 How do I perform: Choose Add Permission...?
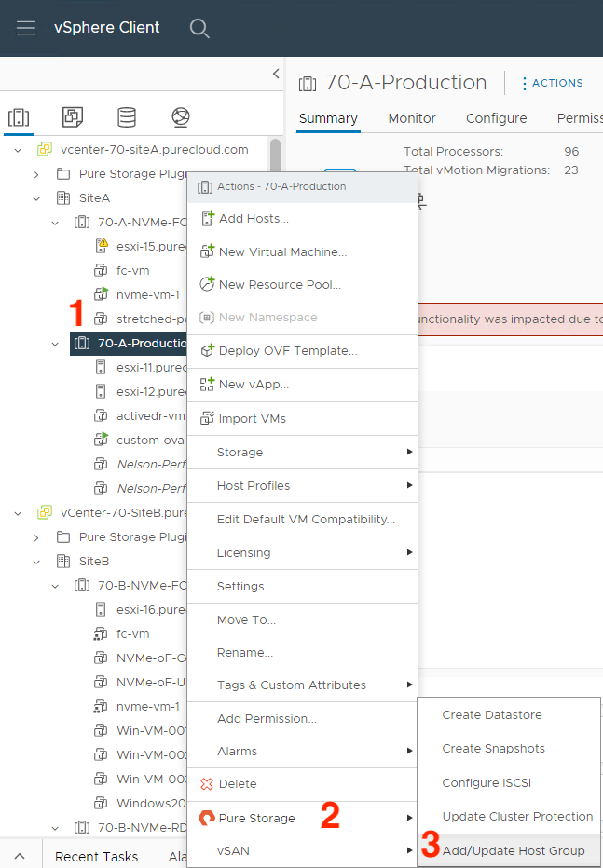[x=302, y=719]
